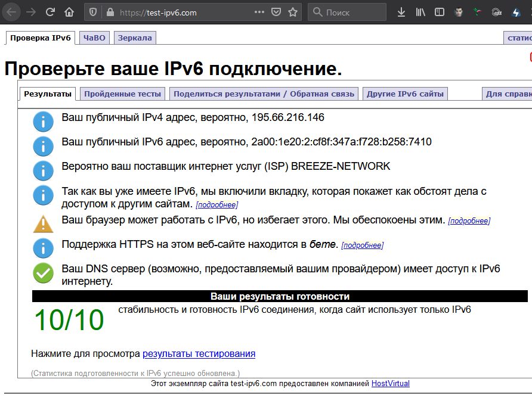The width and height of the screenshot is (532, 401).
Task: Bookmark this page with the star icon
Action: tap(292, 12)
